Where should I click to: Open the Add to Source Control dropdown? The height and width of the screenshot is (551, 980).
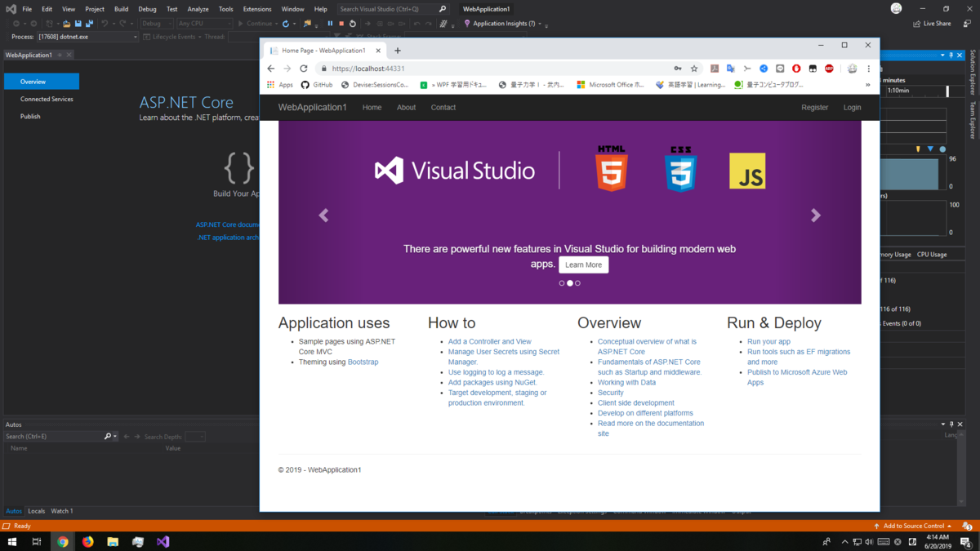(913, 526)
